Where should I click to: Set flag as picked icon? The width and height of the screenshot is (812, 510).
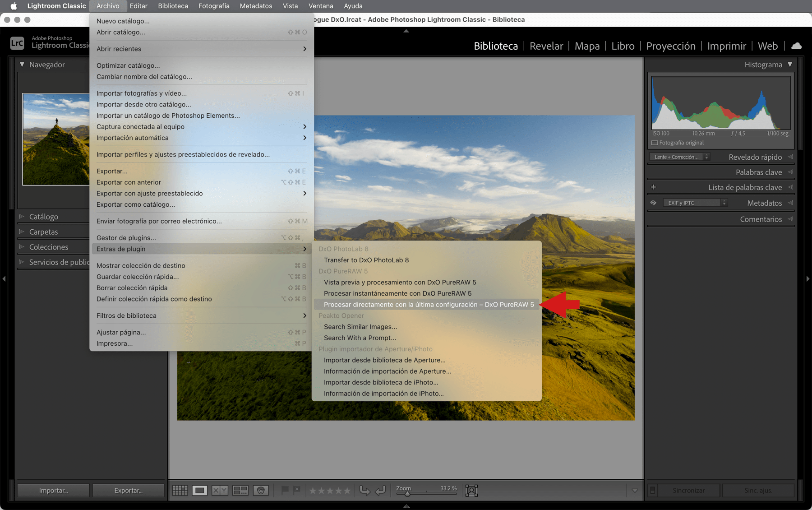coord(285,490)
